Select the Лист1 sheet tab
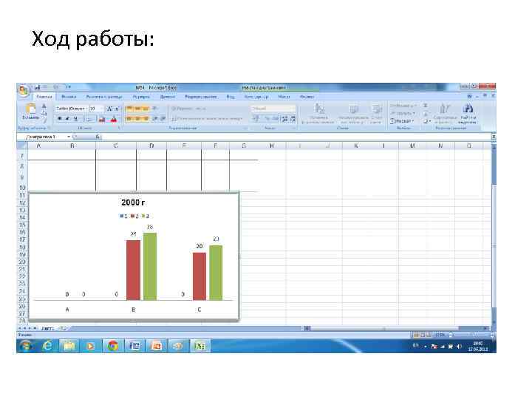Viewport: 532px width, 399px height. [x=47, y=328]
